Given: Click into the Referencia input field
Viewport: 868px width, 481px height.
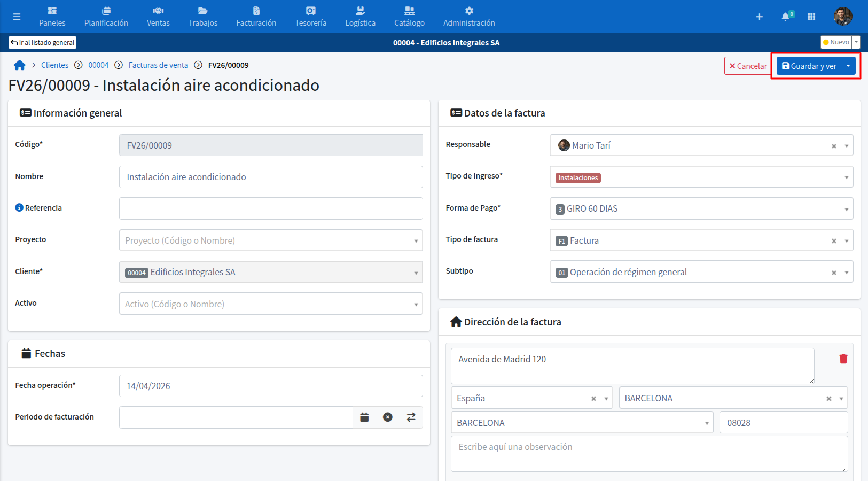Looking at the screenshot, I should click(x=270, y=208).
